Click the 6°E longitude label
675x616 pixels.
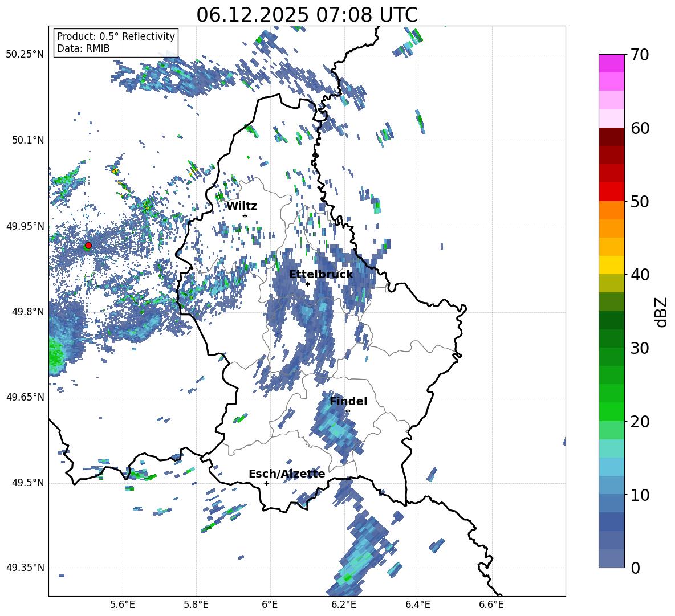(x=270, y=605)
